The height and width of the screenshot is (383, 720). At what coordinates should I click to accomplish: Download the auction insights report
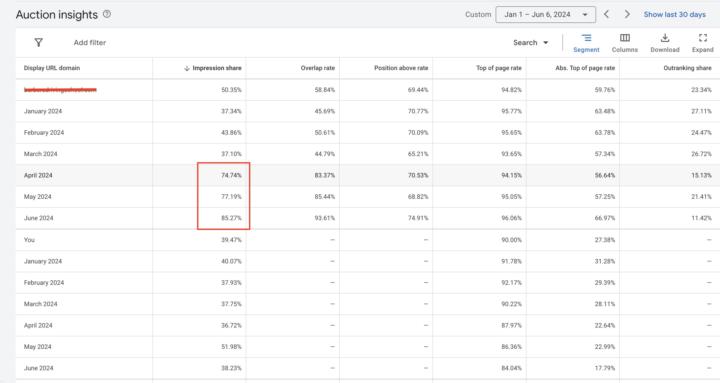(664, 43)
